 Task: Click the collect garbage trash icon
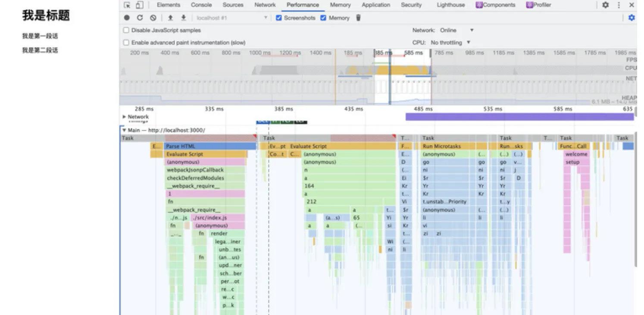click(x=358, y=18)
